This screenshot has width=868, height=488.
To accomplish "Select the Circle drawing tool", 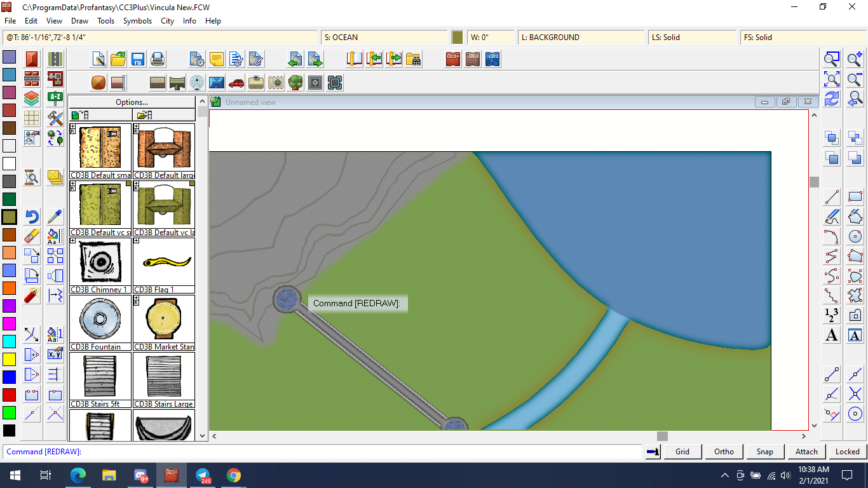I will [855, 236].
